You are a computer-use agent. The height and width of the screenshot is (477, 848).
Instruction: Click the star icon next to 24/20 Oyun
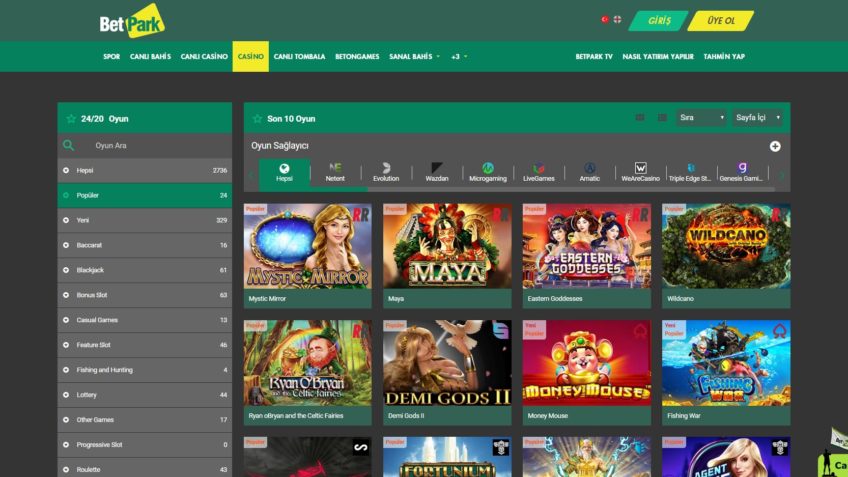tap(71, 118)
